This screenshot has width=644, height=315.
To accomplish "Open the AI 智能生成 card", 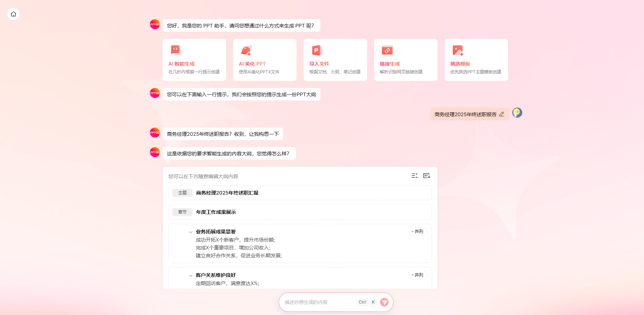I will coord(194,60).
